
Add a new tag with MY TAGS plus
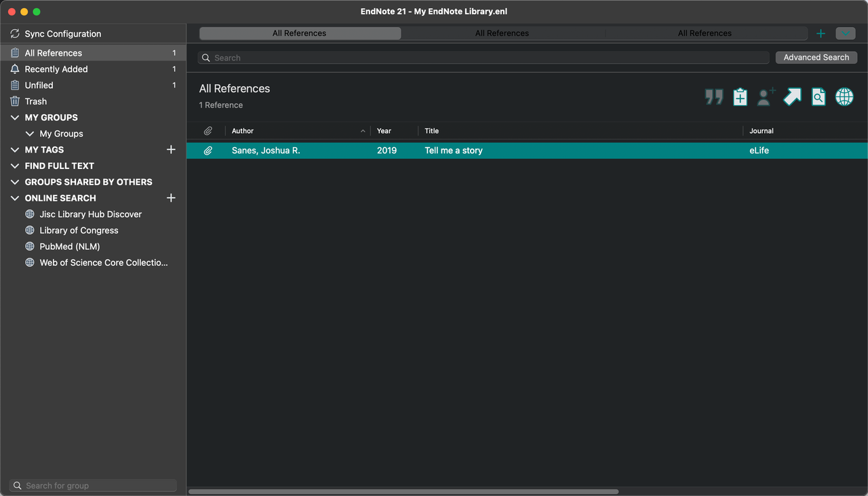click(x=171, y=150)
